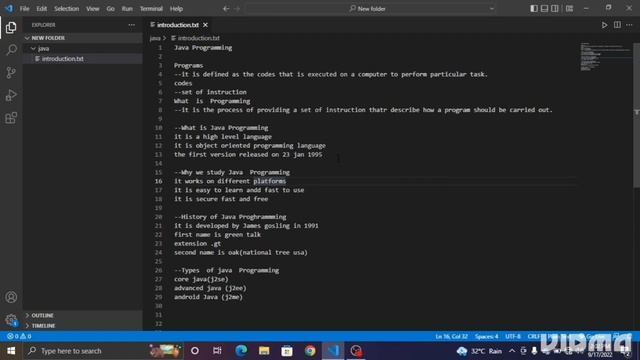The width and height of the screenshot is (640, 360).
Task: Open the Accounts menu icon
Action: point(11,297)
